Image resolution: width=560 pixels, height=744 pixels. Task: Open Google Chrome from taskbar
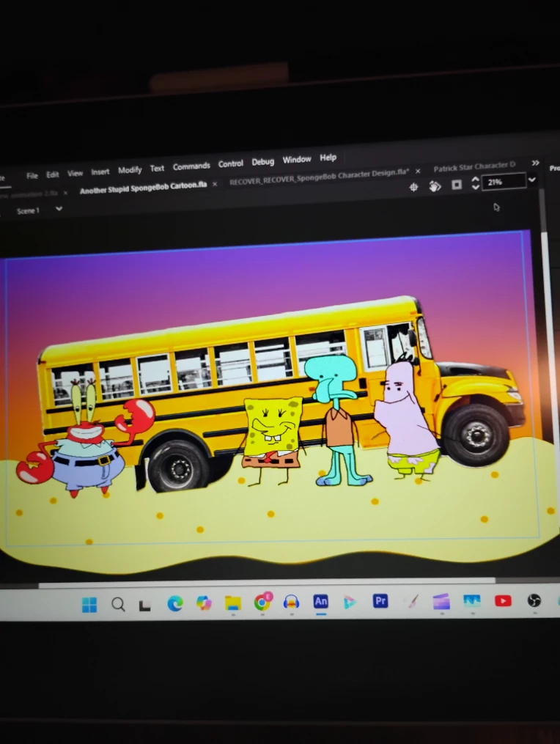(262, 602)
